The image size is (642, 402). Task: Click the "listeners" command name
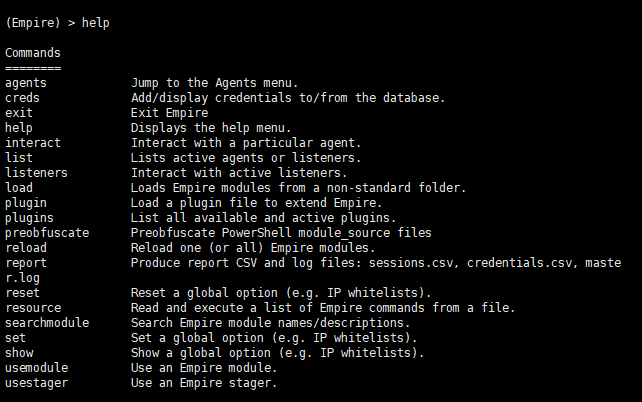(35, 172)
